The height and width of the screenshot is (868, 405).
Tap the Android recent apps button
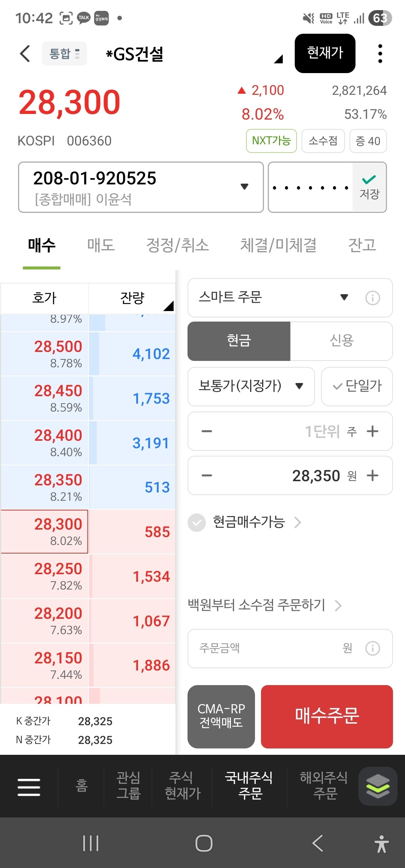(91, 843)
